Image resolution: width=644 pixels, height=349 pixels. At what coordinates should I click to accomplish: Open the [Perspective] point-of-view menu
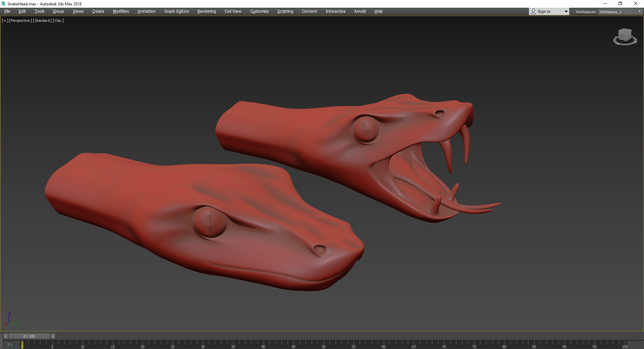click(x=20, y=20)
